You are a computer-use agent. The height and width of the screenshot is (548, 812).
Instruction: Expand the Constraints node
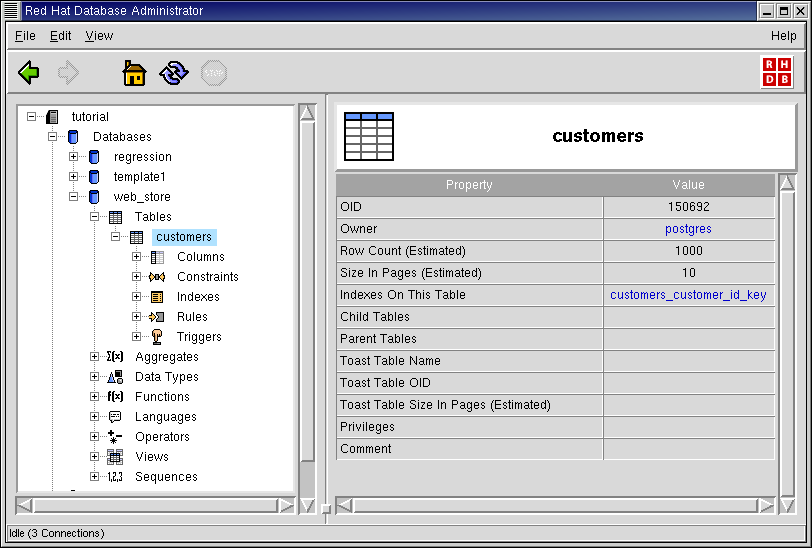[x=136, y=277]
